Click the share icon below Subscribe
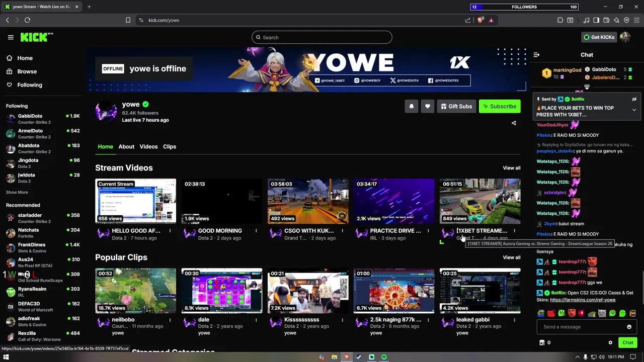 [514, 123]
